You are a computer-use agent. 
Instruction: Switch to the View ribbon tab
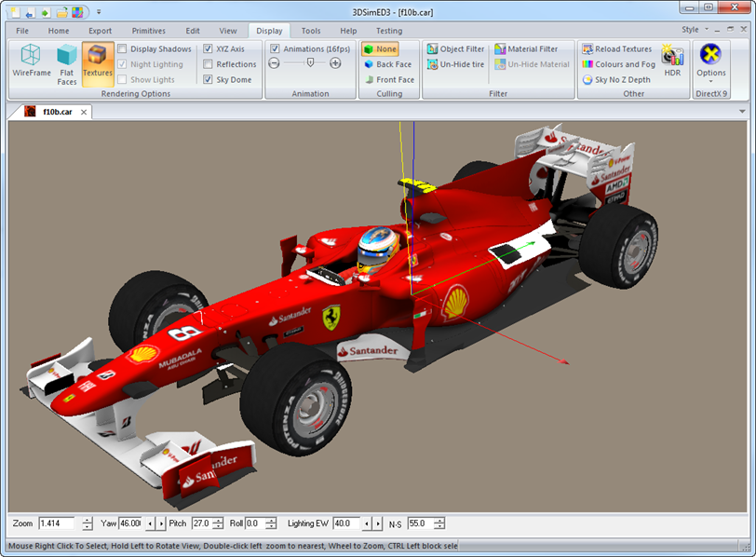click(x=227, y=31)
